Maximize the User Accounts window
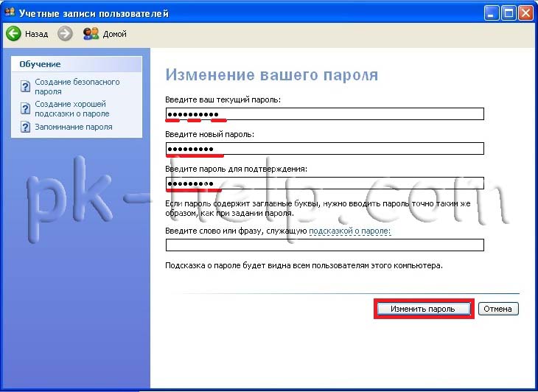The image size is (538, 392). tap(509, 13)
